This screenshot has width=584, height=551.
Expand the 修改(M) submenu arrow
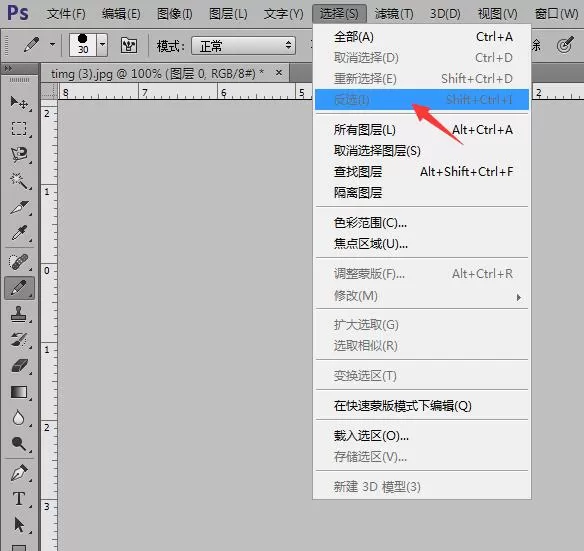click(x=518, y=297)
